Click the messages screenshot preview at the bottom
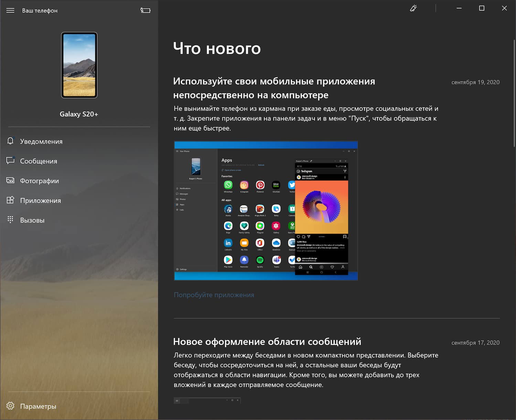 [x=206, y=401]
